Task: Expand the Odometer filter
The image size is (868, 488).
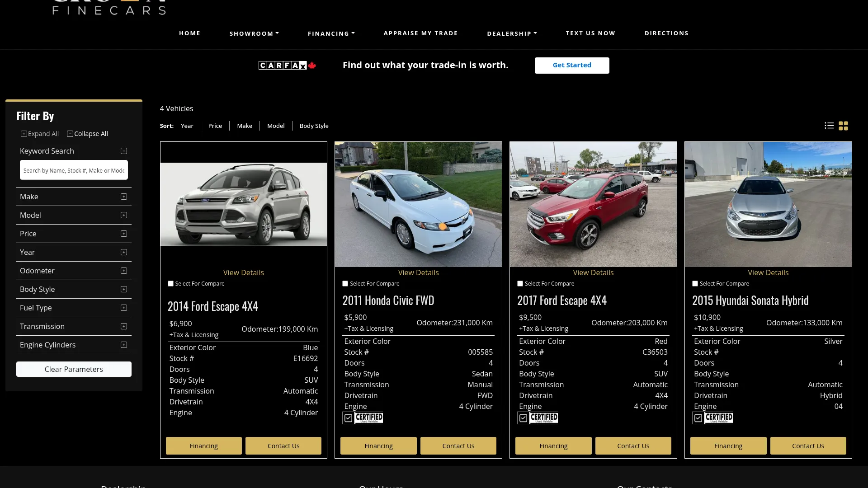Action: 124,271
